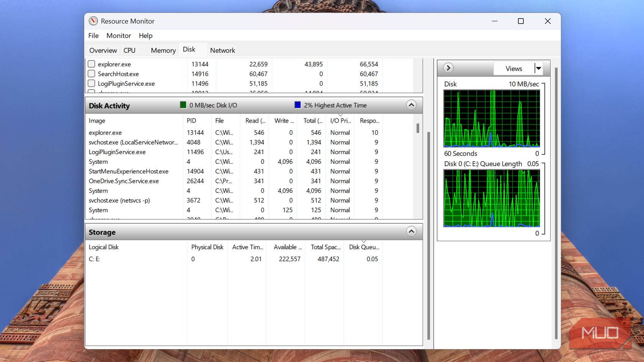Click available space value 222,557
Image resolution: width=644 pixels, height=362 pixels.
point(290,259)
